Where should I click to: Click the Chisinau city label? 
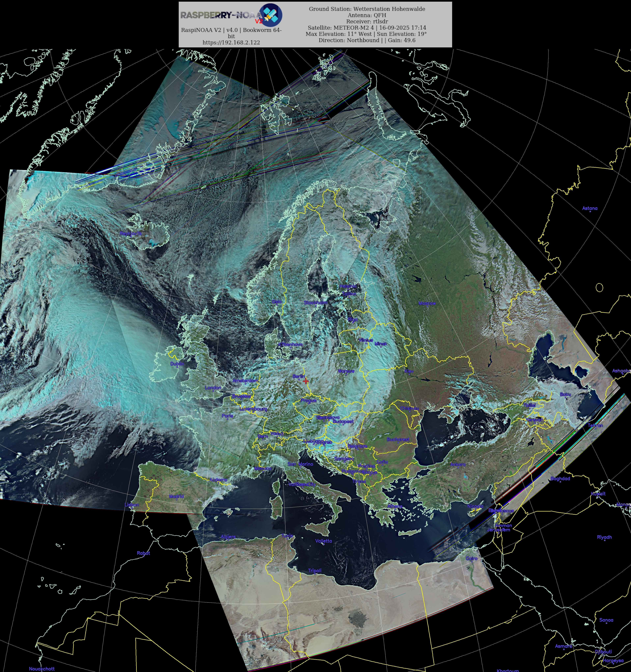pos(409,408)
